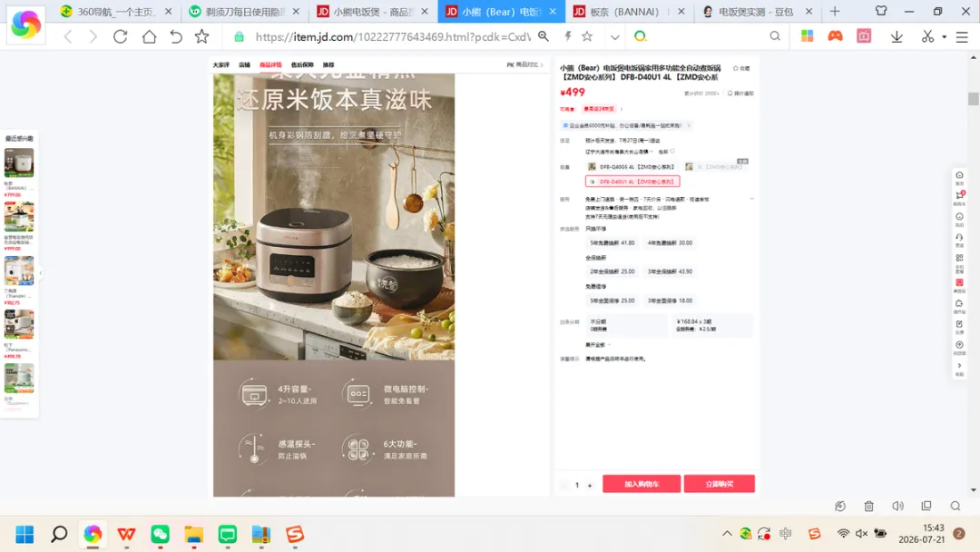This screenshot has height=552, width=980.
Task: Select model DFB-D40U1 4L option
Action: pyautogui.click(x=632, y=182)
